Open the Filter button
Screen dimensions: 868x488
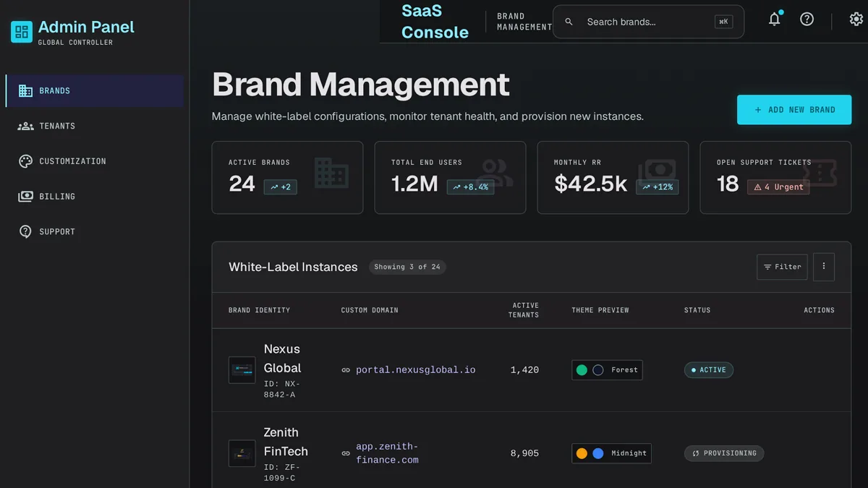click(782, 267)
